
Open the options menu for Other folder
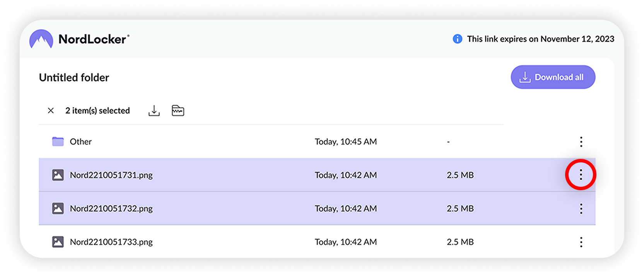pyautogui.click(x=581, y=142)
